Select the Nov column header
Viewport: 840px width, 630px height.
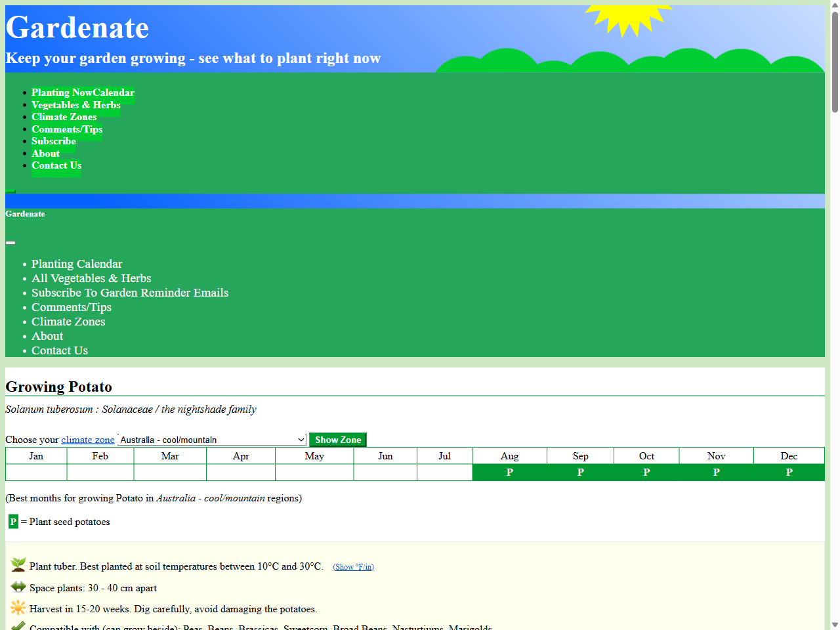717,456
